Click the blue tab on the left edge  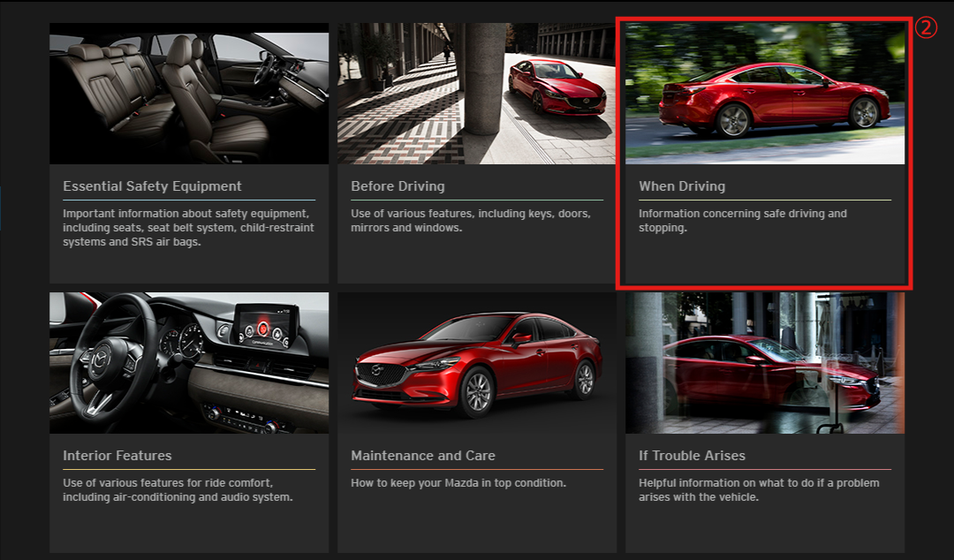pyautogui.click(x=1, y=208)
